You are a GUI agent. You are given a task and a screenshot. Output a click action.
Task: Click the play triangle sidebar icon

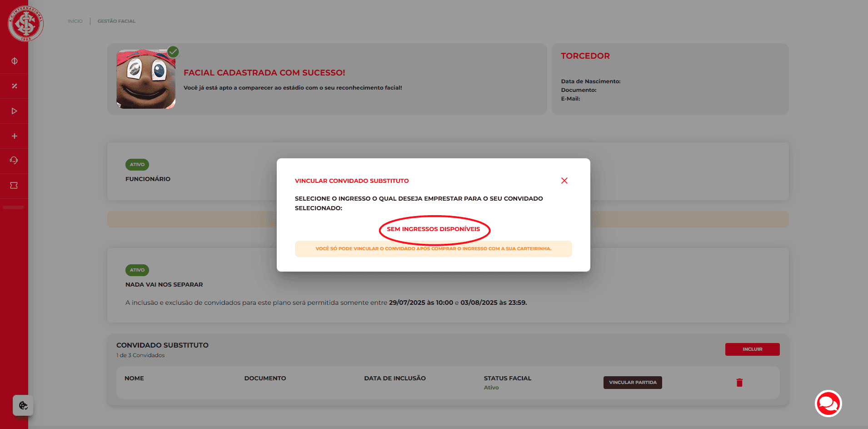[14, 111]
